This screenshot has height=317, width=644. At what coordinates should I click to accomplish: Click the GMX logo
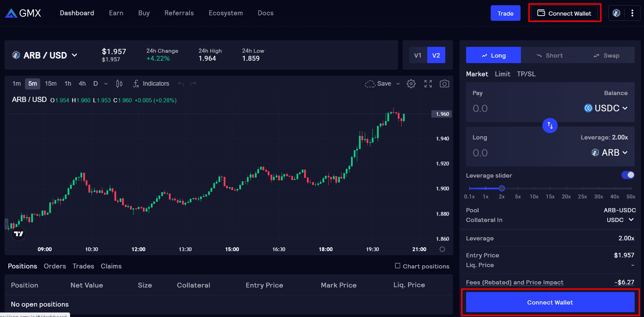23,13
